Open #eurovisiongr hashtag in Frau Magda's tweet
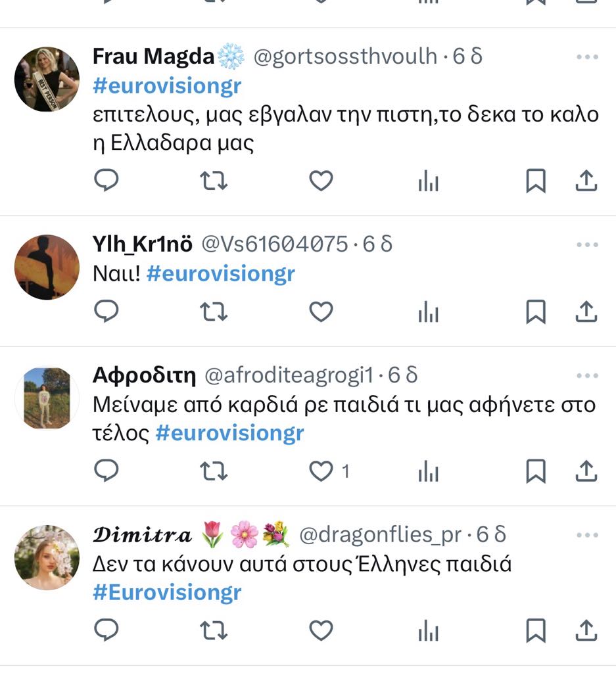This screenshot has width=616, height=673. point(167,85)
